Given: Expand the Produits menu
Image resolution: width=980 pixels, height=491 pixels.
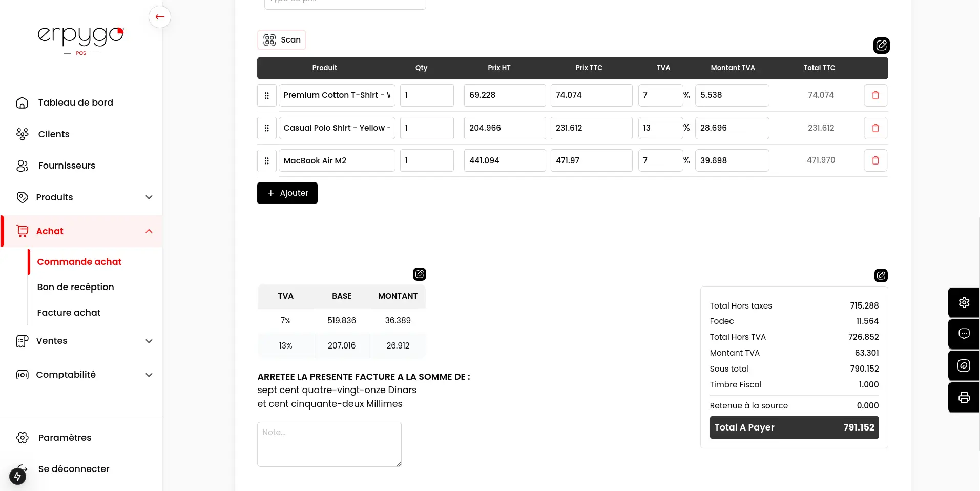Looking at the screenshot, I should tap(149, 197).
